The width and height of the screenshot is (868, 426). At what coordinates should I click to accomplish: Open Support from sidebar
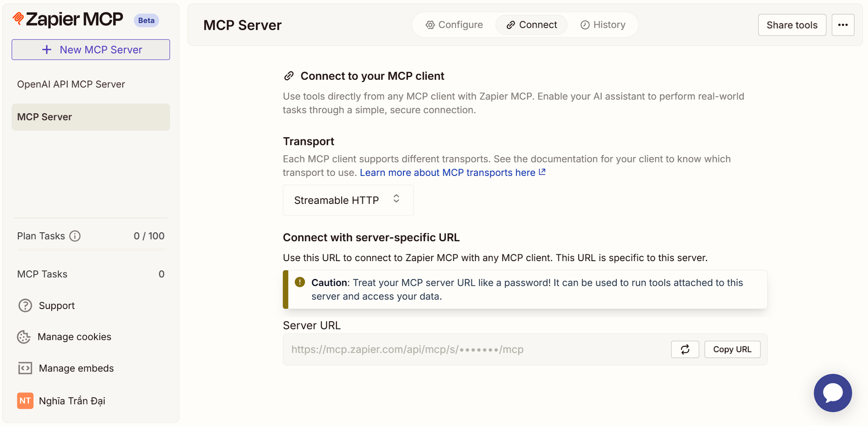point(56,306)
